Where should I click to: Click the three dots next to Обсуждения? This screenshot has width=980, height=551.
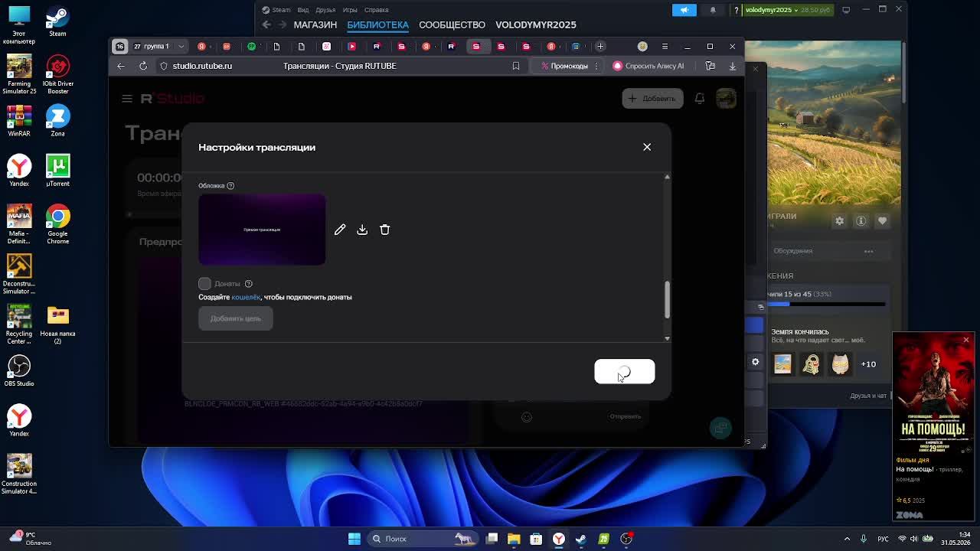click(x=868, y=251)
